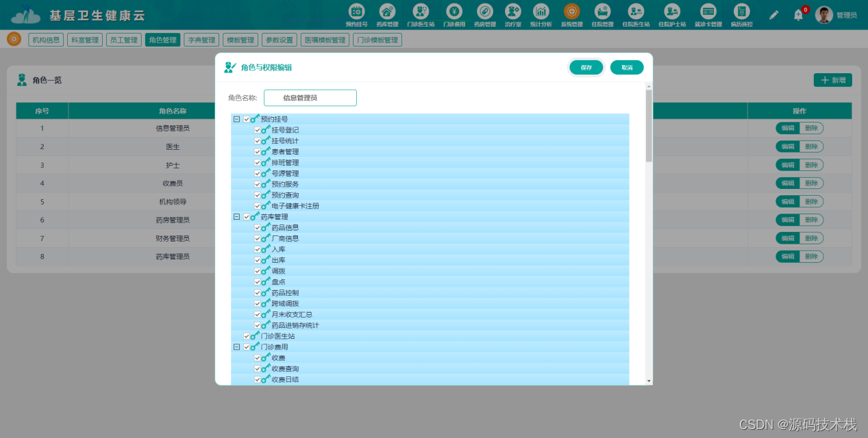Save the role with 保存 button
The image size is (868, 438).
pos(586,67)
